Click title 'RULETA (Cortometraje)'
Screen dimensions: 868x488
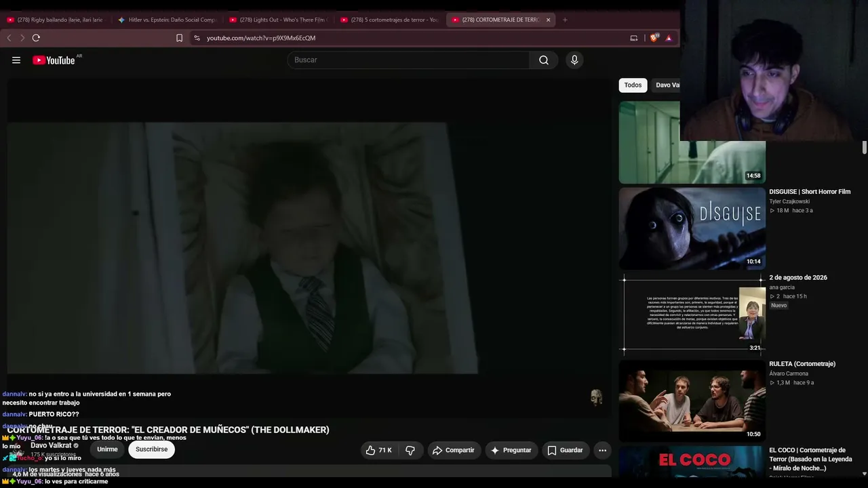tap(802, 364)
